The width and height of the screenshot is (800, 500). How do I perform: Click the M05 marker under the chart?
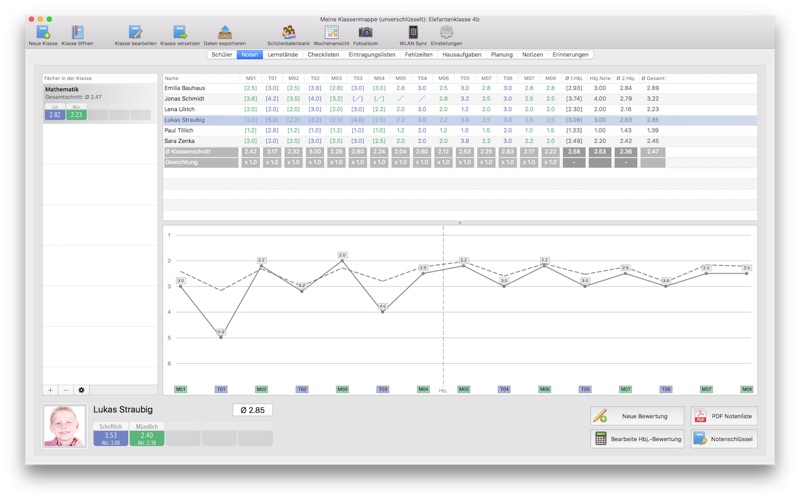point(463,389)
